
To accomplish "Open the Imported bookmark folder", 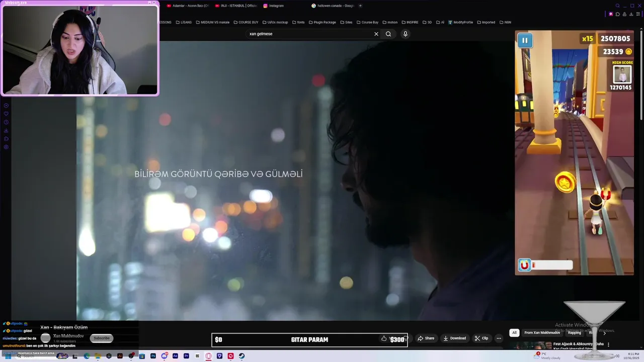I will coord(486,22).
